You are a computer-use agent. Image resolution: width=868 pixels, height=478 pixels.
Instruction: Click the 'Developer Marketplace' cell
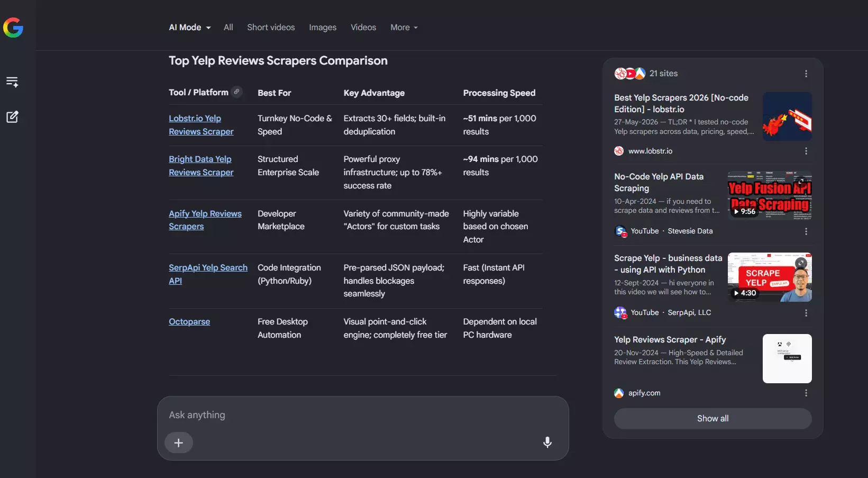tap(281, 220)
